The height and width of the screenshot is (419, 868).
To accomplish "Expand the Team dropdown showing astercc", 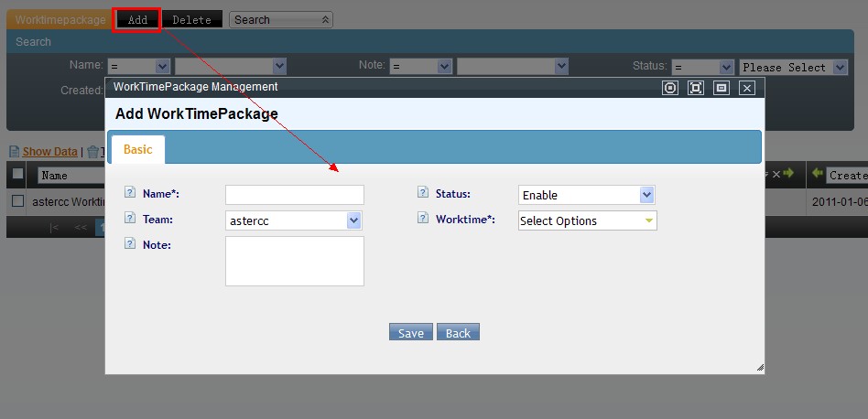I will [294, 220].
